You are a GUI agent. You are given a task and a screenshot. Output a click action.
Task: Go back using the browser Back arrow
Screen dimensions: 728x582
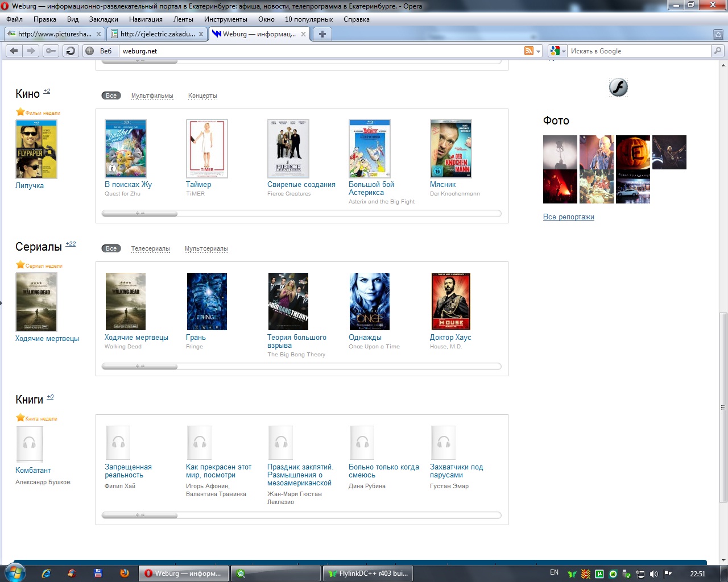pyautogui.click(x=14, y=51)
